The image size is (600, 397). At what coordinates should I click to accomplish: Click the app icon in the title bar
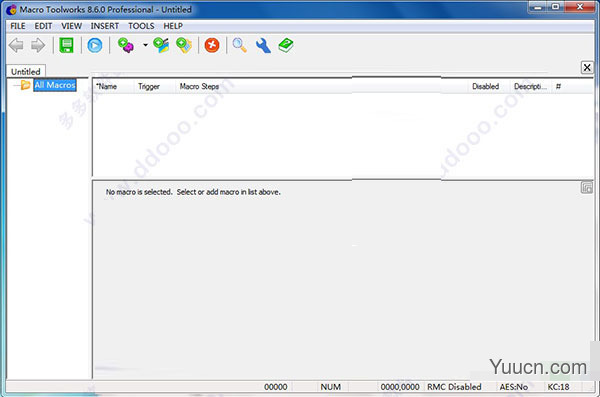click(x=12, y=10)
